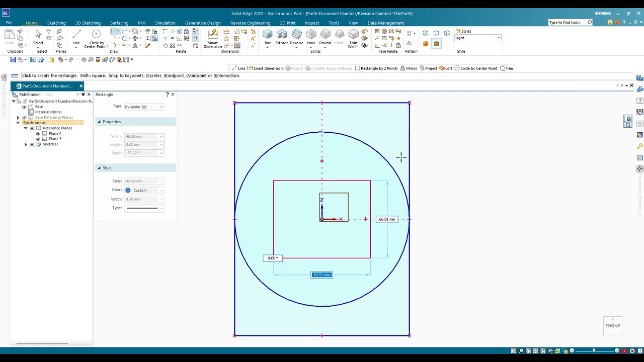The image size is (644, 362).
Task: Collapse the Properties section
Action: click(99, 122)
